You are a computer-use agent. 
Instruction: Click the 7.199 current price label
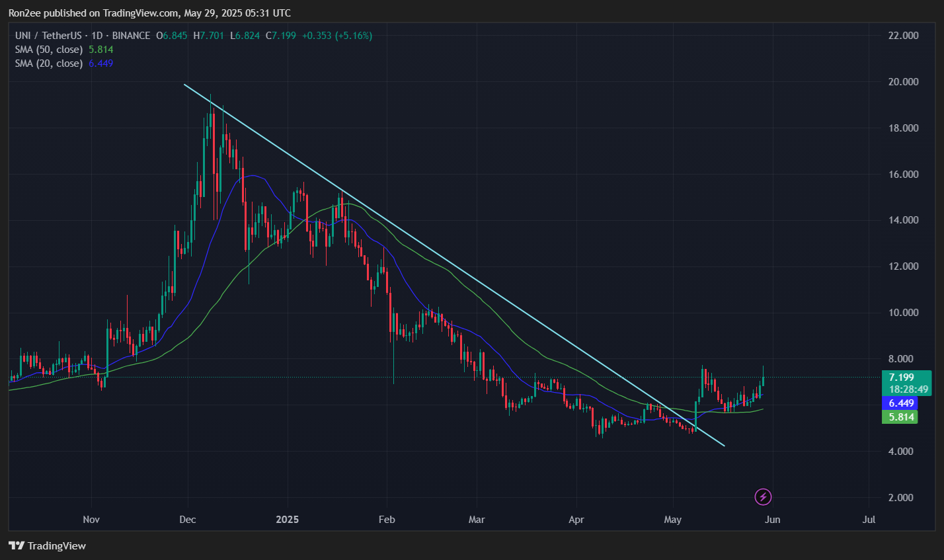[x=902, y=378]
